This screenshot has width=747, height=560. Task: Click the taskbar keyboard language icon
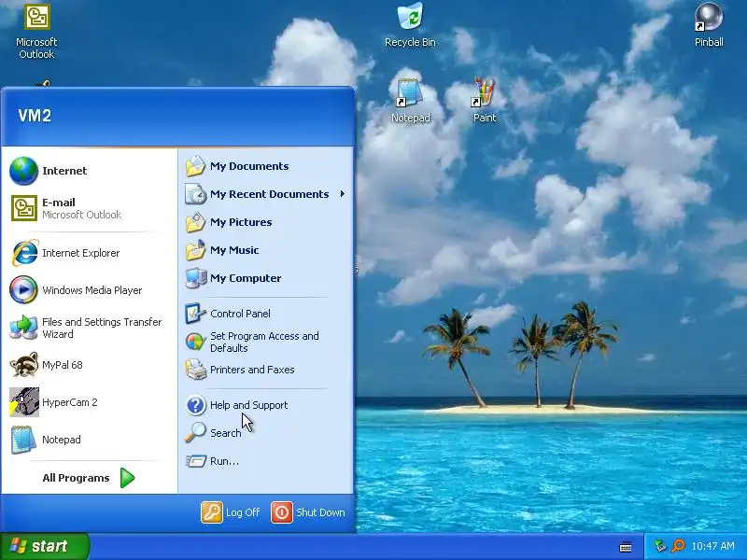pyautogui.click(x=626, y=547)
